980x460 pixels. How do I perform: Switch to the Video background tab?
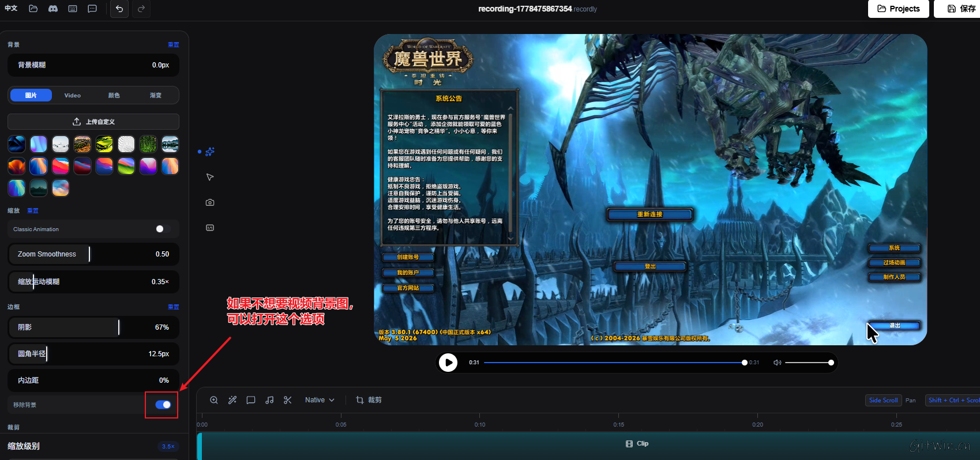click(x=73, y=95)
